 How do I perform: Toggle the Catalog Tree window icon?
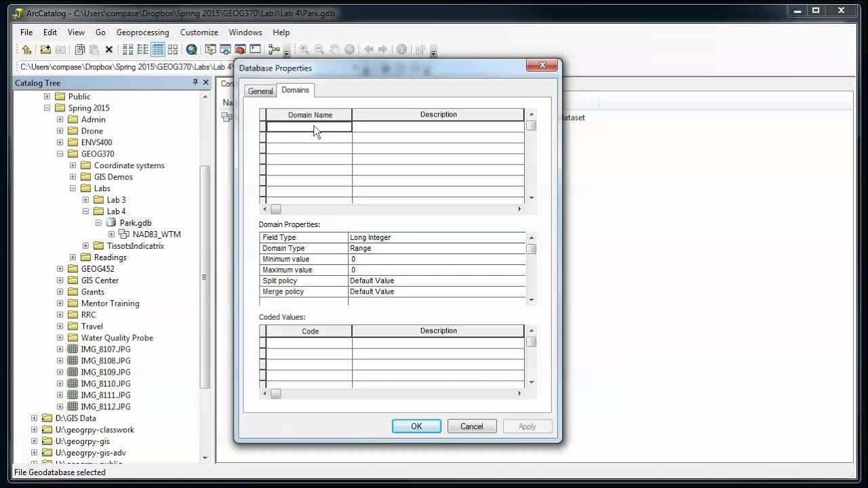(210, 49)
